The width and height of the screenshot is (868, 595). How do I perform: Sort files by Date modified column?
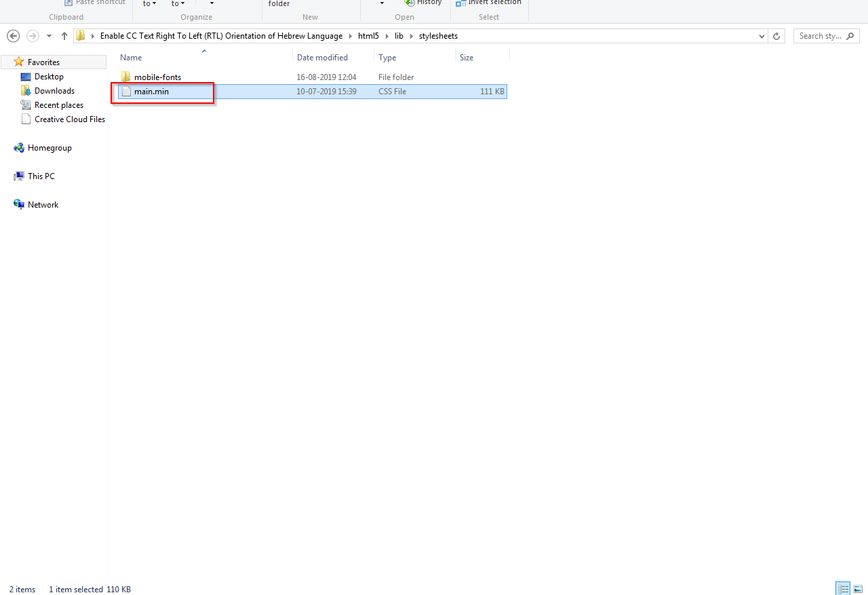322,58
